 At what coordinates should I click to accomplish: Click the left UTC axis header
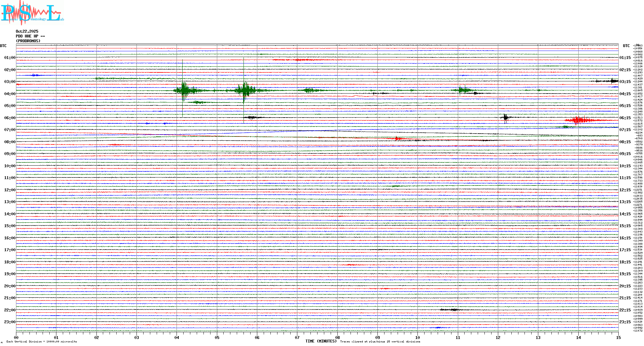click(x=3, y=46)
